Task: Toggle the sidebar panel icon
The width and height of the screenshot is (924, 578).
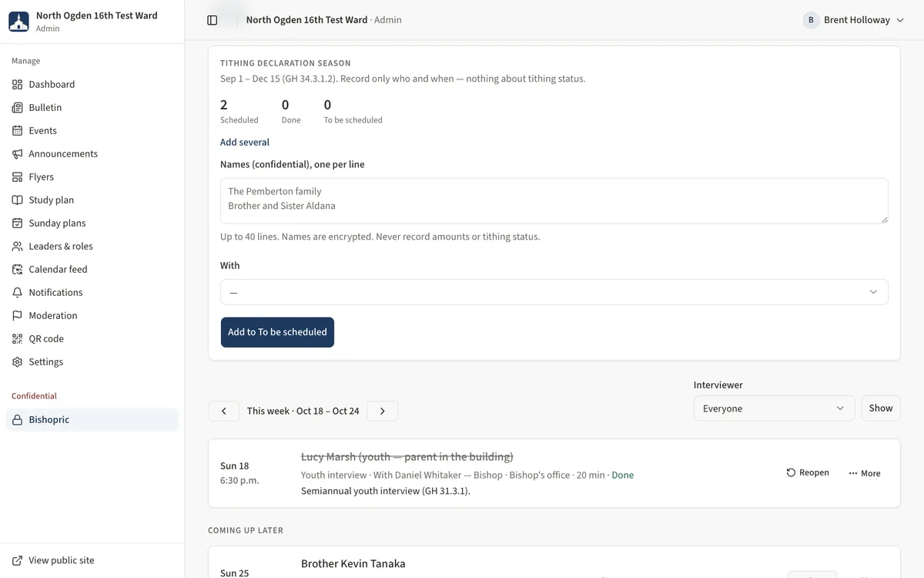Action: 213,20
